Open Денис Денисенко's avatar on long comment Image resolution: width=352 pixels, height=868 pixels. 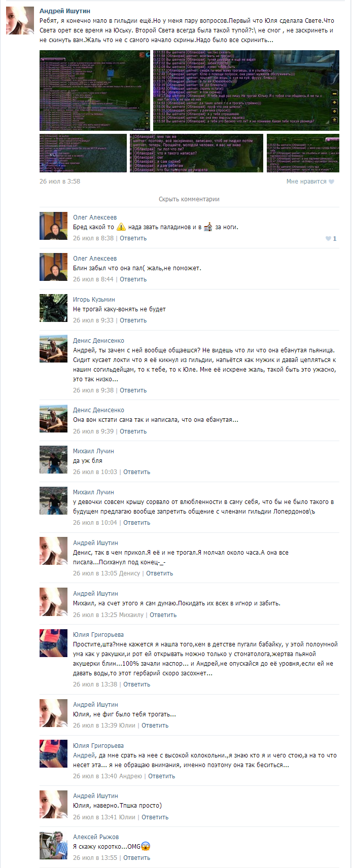coord(53,349)
